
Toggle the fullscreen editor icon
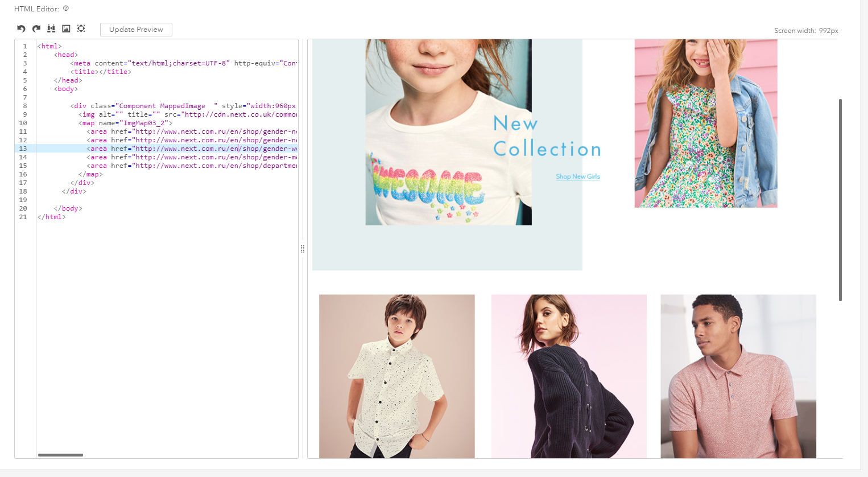[x=81, y=28]
